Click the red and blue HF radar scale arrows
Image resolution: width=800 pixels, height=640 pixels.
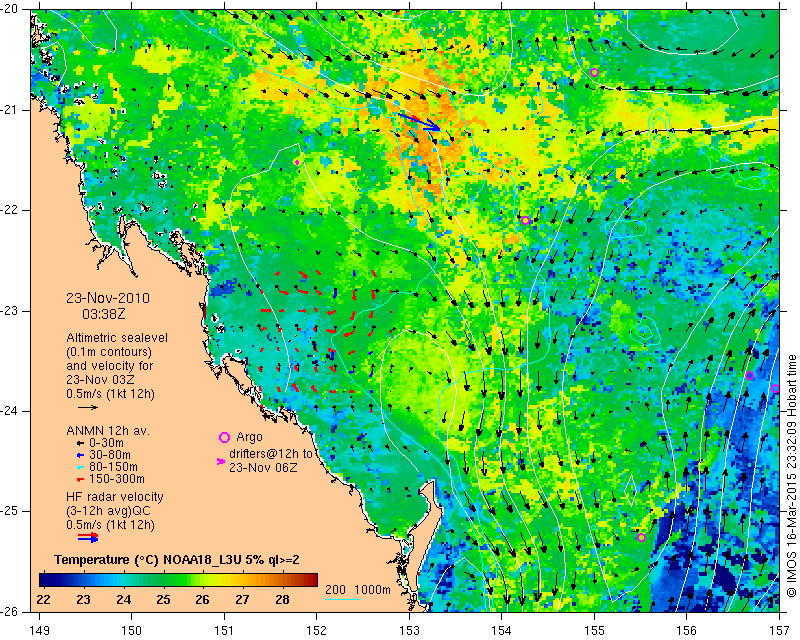(x=88, y=537)
